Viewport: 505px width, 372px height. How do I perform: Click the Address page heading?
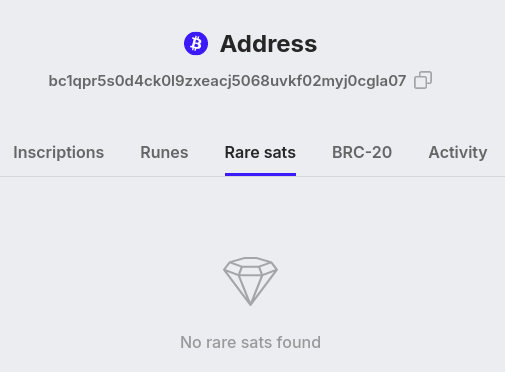point(268,44)
